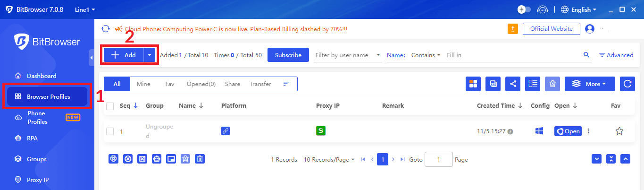
Task: Click the Windows config icon in row
Action: click(539, 131)
